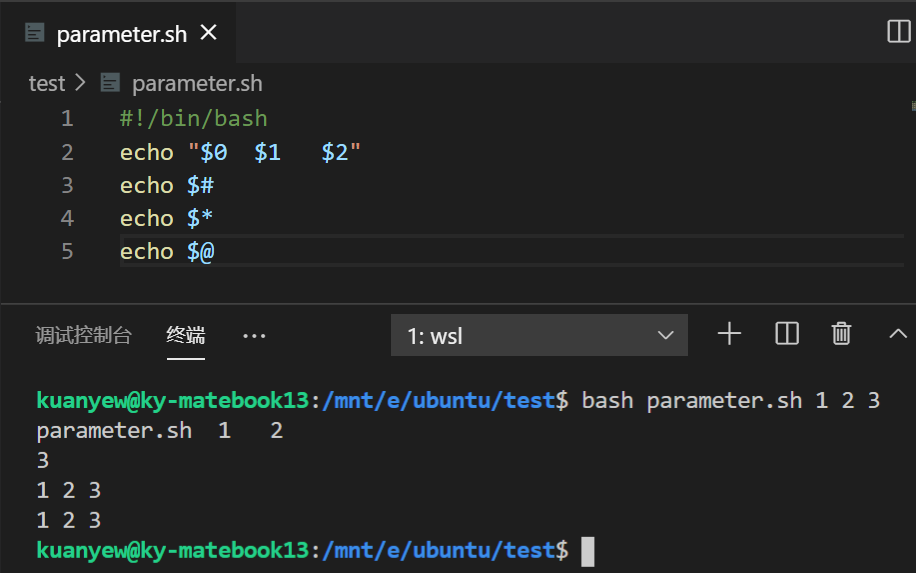This screenshot has height=573, width=916.
Task: Click the $@ variable in line 5
Action: tap(200, 252)
